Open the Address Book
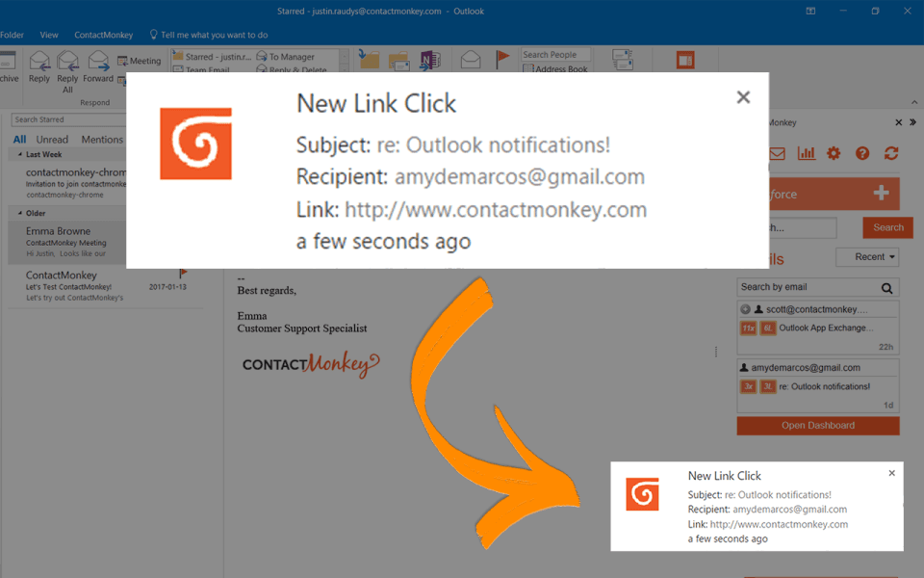924x578 pixels. point(555,68)
